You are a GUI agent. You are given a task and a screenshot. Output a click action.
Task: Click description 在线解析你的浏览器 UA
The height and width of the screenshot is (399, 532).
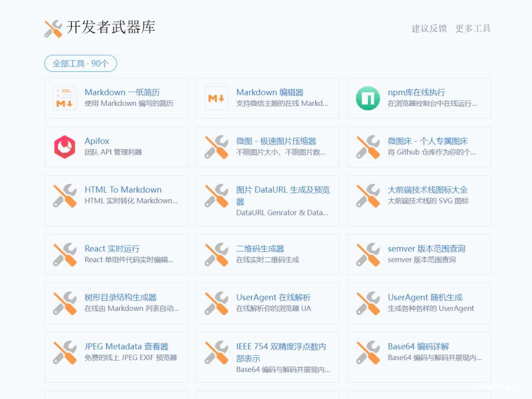pyautogui.click(x=273, y=308)
